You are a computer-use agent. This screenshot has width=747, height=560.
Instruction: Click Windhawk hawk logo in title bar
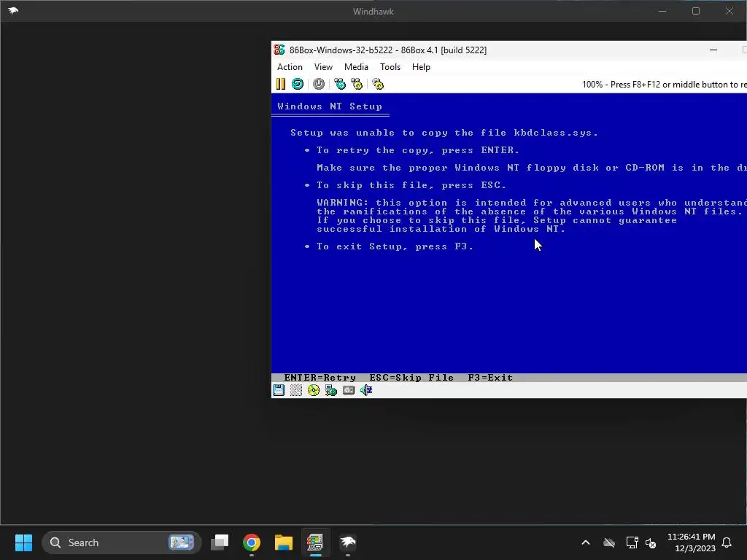coord(13,10)
